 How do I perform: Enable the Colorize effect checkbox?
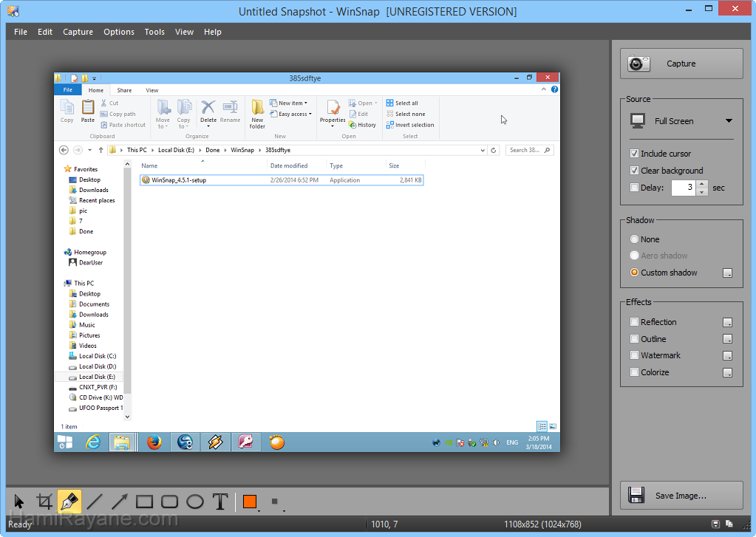[x=635, y=372]
